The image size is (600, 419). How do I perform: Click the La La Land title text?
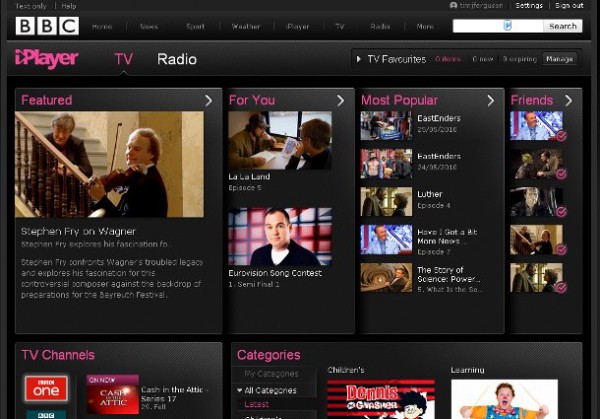249,176
